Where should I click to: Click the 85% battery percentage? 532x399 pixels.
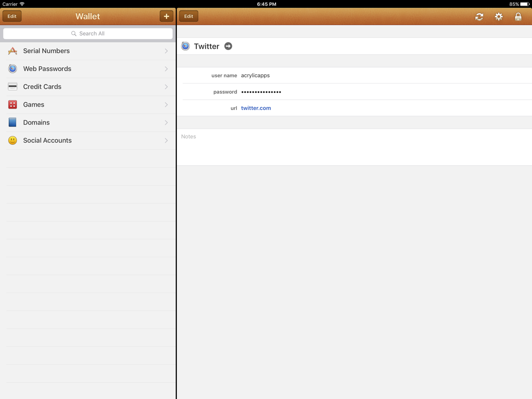click(x=514, y=4)
